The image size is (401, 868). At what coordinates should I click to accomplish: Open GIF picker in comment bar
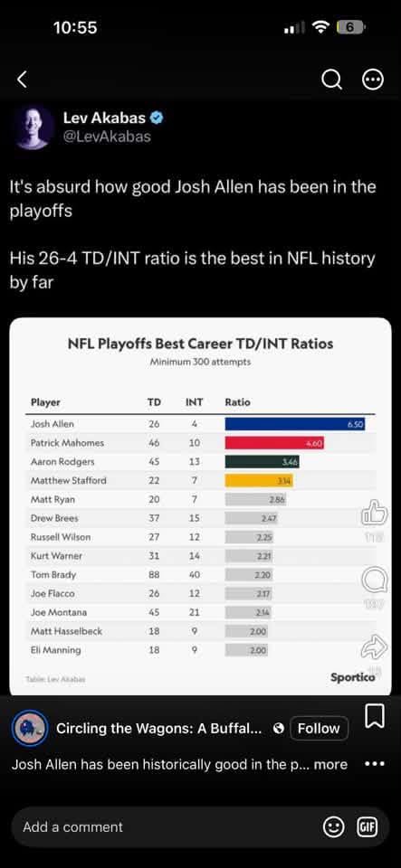[x=368, y=827]
